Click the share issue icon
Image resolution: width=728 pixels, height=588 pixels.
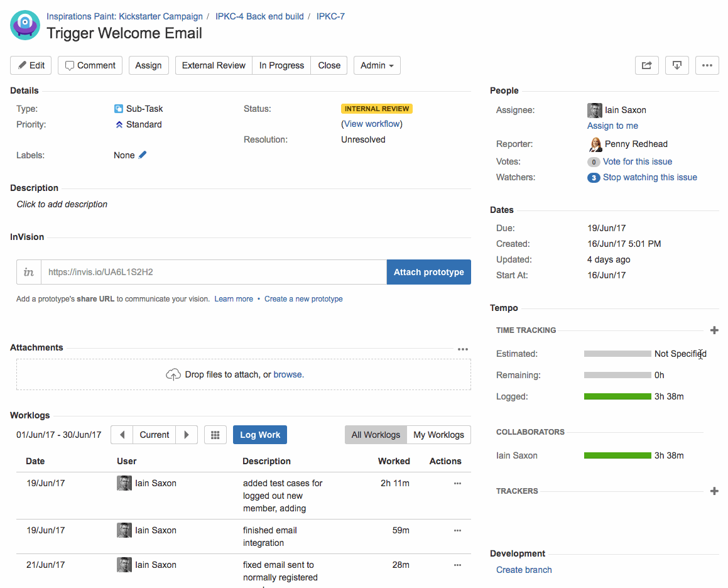pos(647,65)
